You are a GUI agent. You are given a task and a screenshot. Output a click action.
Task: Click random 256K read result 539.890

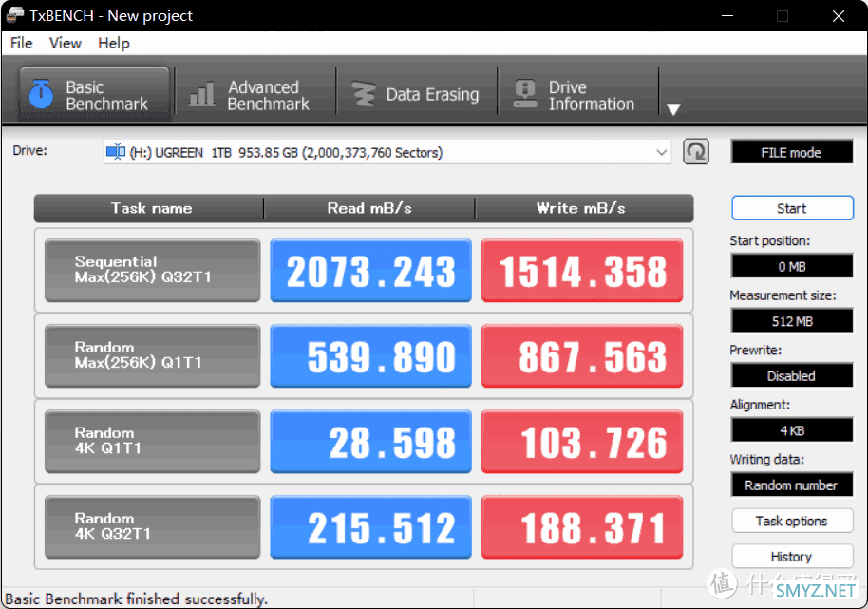371,356
